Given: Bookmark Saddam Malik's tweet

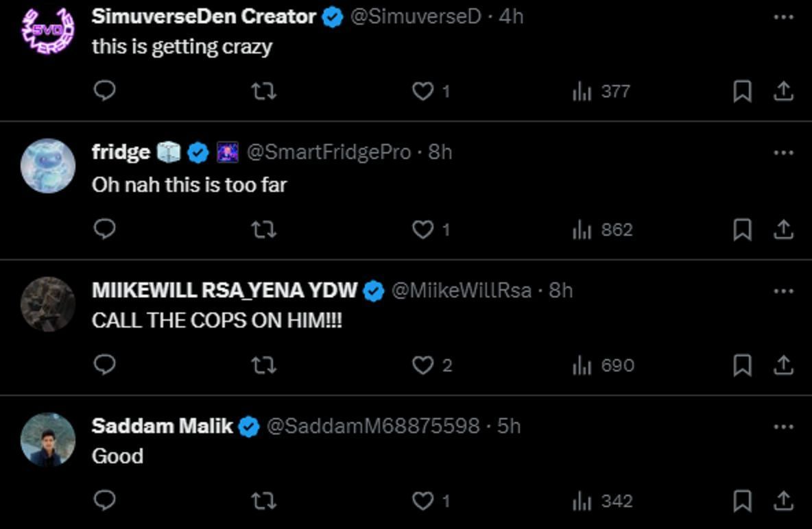Looking at the screenshot, I should pos(742,501).
